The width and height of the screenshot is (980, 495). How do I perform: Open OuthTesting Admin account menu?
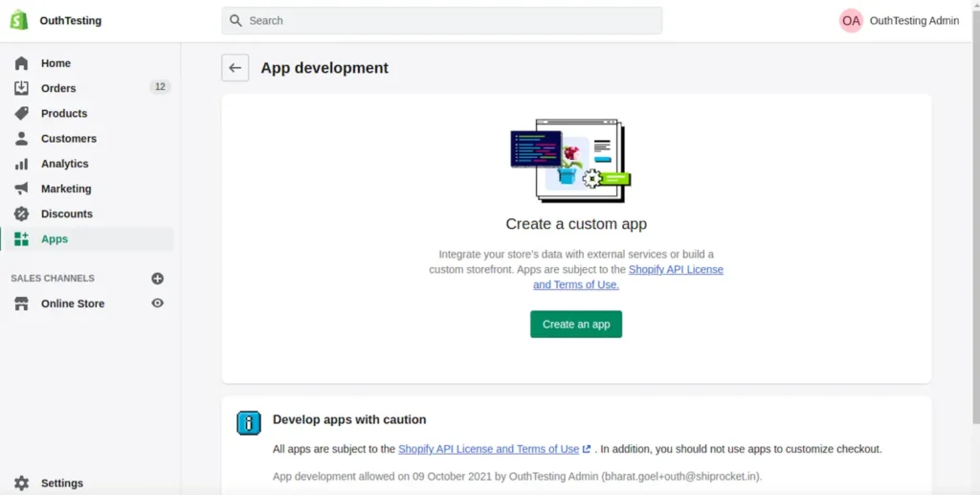(x=900, y=21)
